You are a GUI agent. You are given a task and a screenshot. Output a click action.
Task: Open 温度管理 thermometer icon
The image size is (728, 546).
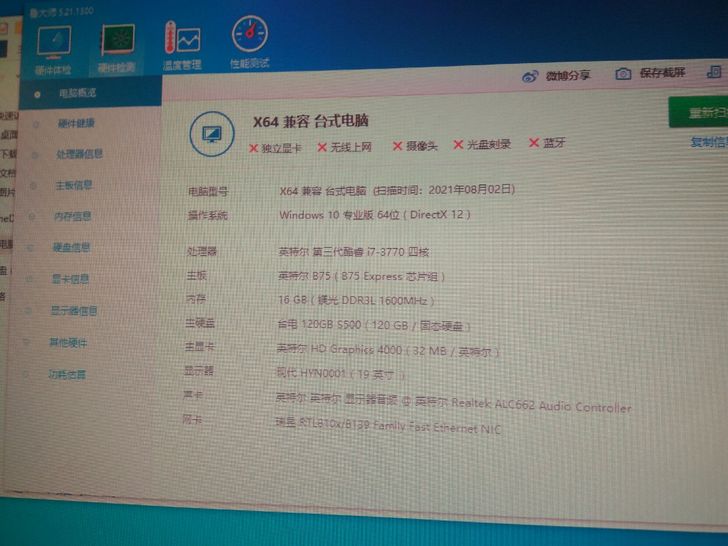click(x=182, y=39)
